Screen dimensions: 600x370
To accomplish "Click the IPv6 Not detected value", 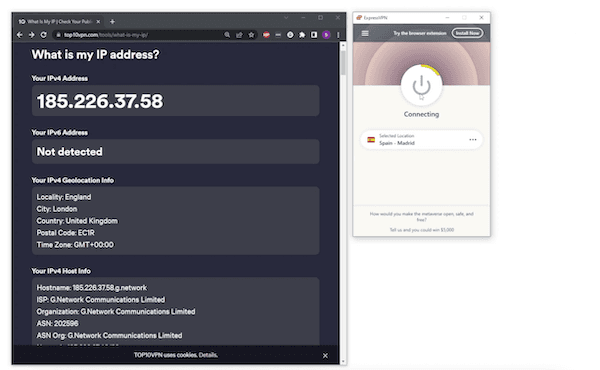I will [x=70, y=152].
